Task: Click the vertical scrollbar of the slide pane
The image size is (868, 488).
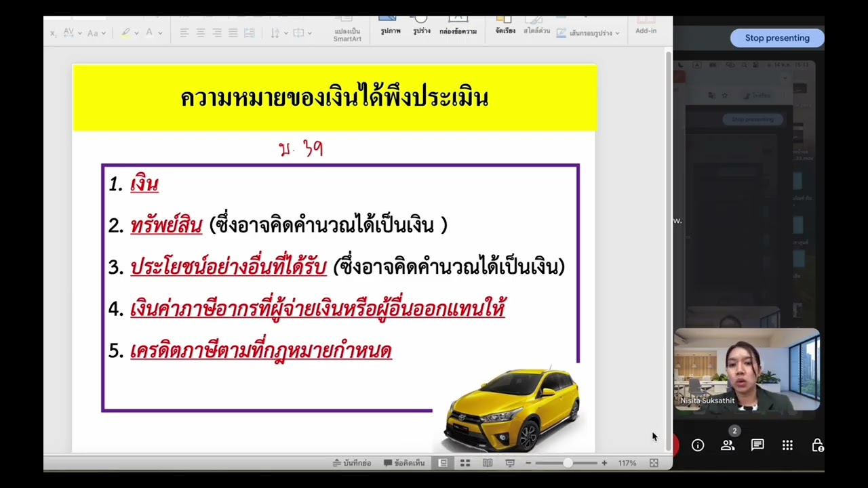Action: pos(668,251)
